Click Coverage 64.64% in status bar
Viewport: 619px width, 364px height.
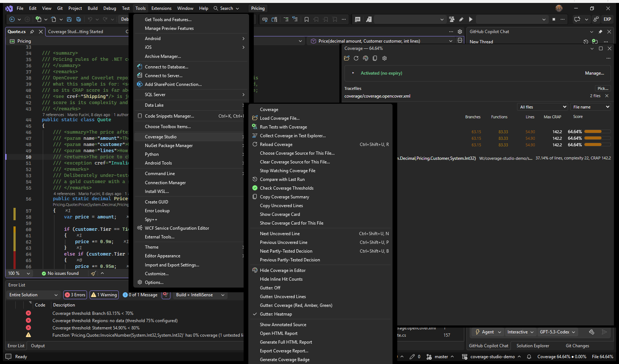pyautogui.click(x=562, y=357)
